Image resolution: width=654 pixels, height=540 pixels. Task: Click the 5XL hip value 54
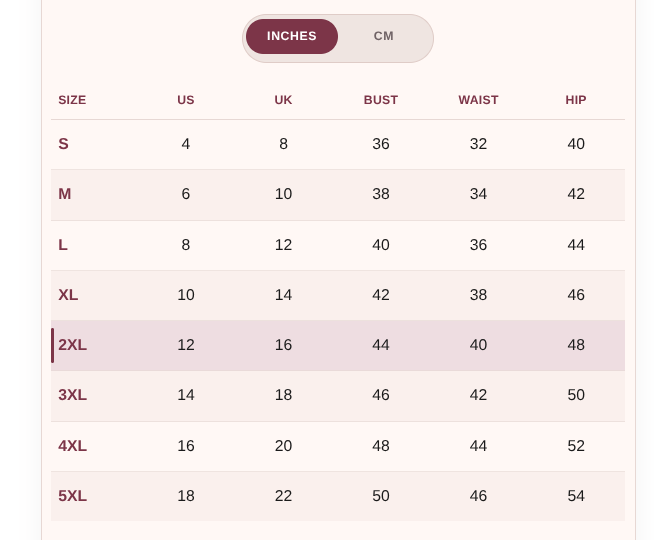(576, 496)
